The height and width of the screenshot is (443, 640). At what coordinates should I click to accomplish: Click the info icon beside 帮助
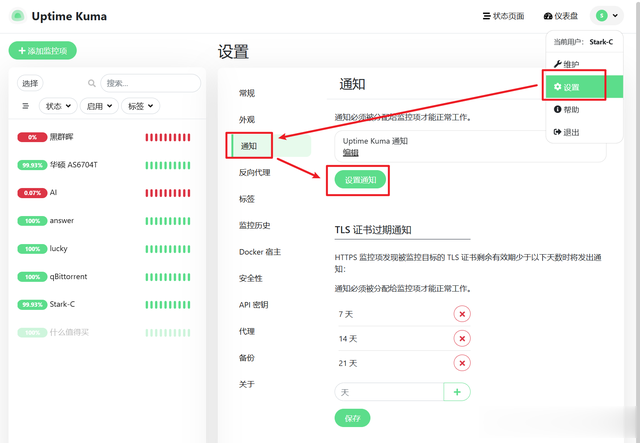tap(558, 109)
